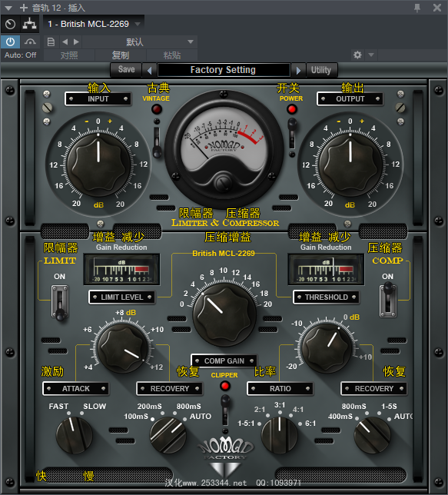Viewport: 448px width, 495px height.
Task: Click the limiter Gain Reduction meter
Action: coord(121,269)
